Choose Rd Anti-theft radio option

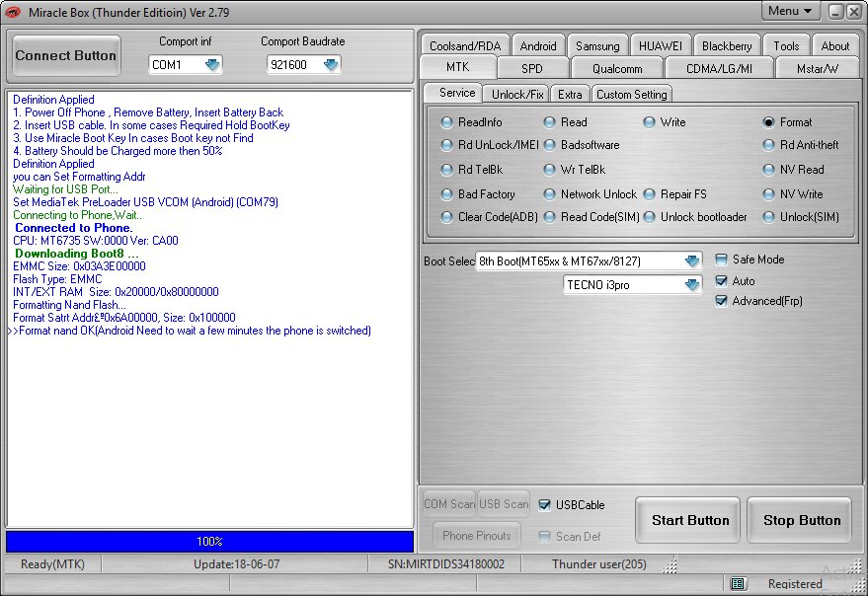point(768,145)
